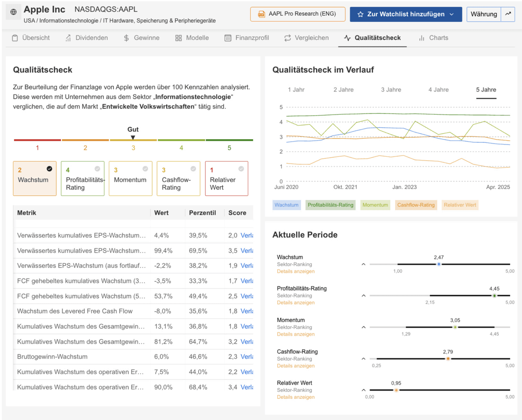The height and width of the screenshot is (420, 522).
Task: Click the grid icon of the Modelle tab
Action: (179, 38)
